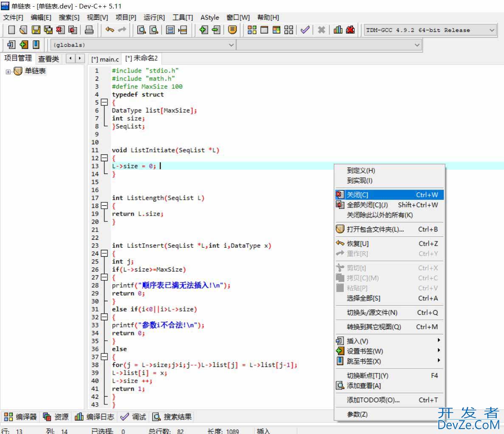The height and width of the screenshot is (434, 504).
Task: Click the Redo arrow toolbar icon
Action: [122, 30]
